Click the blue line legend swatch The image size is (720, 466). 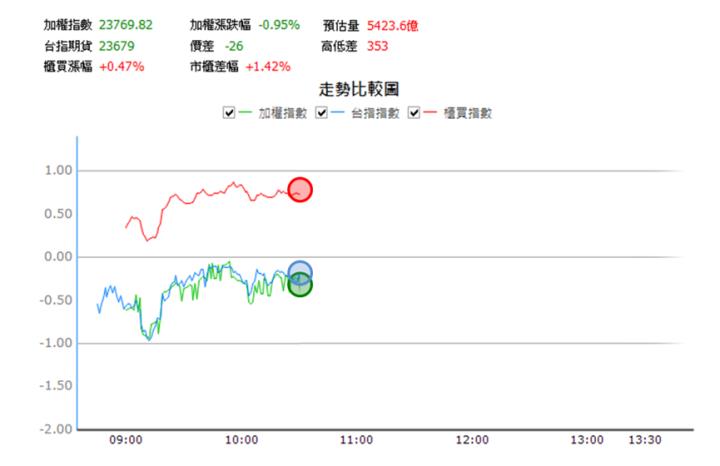pyautogui.click(x=337, y=113)
